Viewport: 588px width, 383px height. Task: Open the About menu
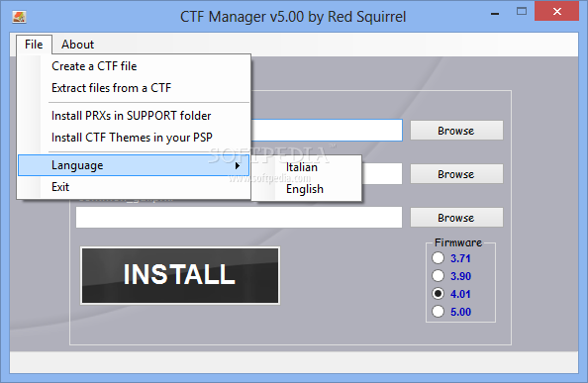pos(77,45)
